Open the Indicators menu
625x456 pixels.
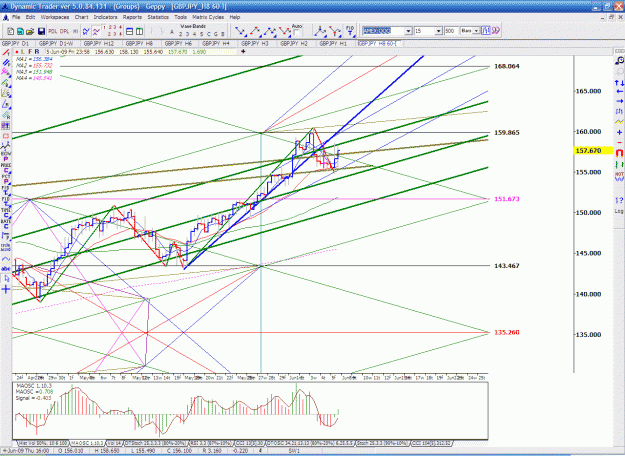[x=105, y=17]
